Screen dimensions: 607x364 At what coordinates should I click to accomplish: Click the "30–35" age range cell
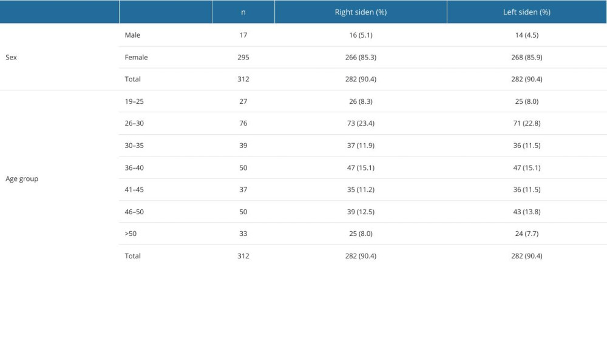click(x=134, y=146)
